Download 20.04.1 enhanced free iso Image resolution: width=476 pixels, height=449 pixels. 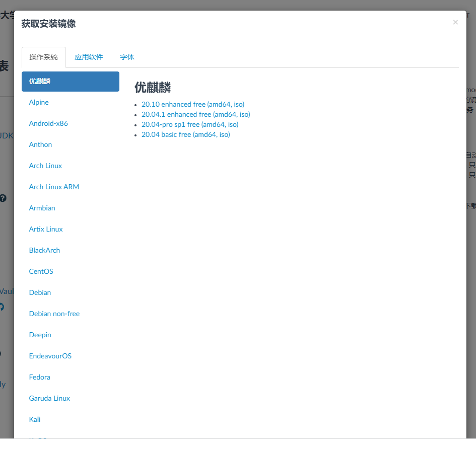[196, 114]
